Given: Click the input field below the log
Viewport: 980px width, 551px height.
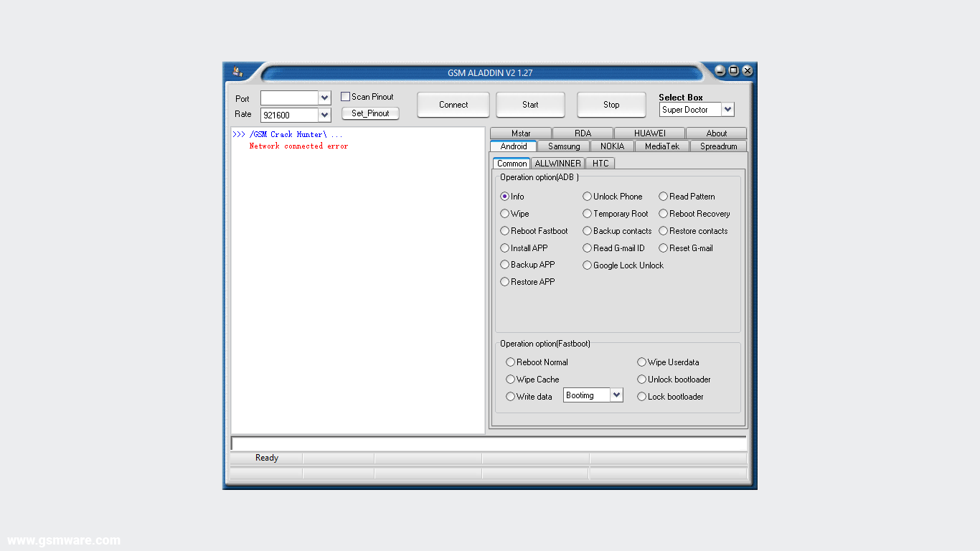Looking at the screenshot, I should 489,443.
